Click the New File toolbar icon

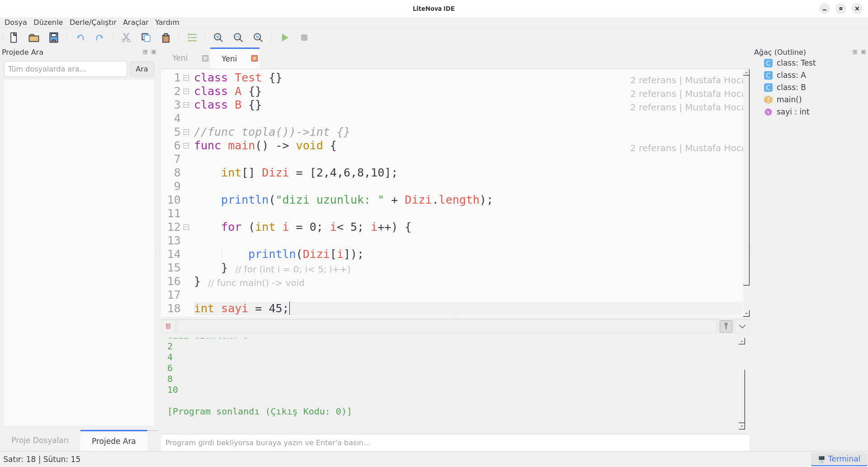[x=14, y=38]
